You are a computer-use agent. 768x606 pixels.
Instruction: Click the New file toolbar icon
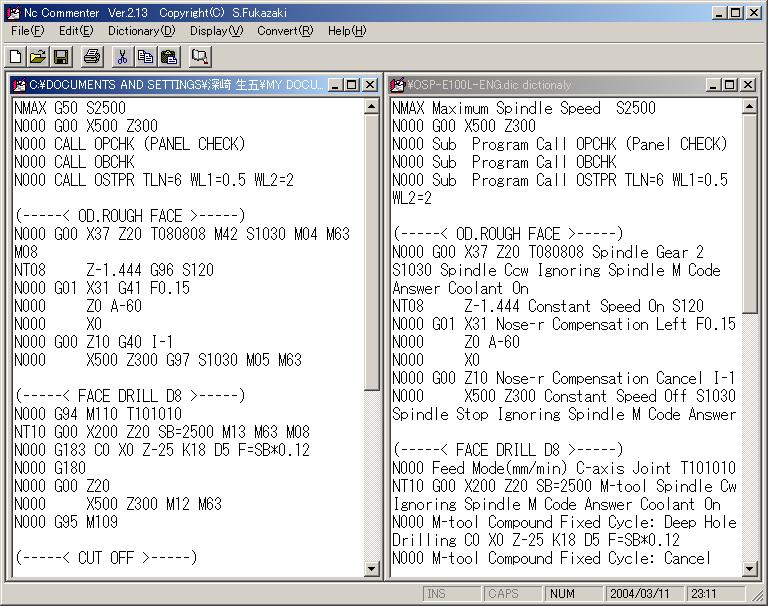point(15,57)
